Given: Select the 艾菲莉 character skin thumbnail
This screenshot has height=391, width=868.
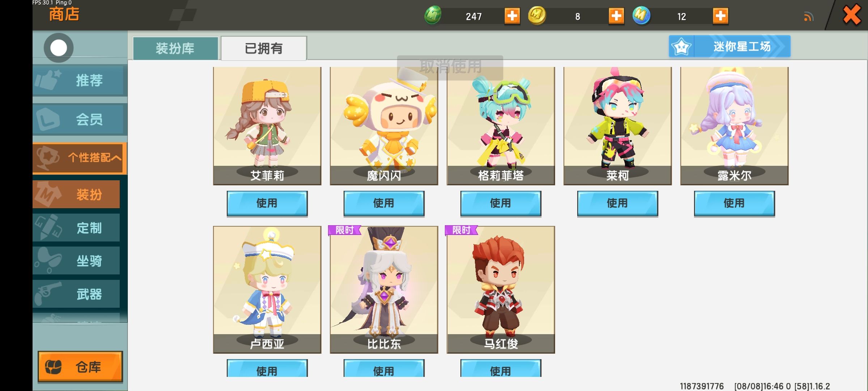Looking at the screenshot, I should pos(267,126).
